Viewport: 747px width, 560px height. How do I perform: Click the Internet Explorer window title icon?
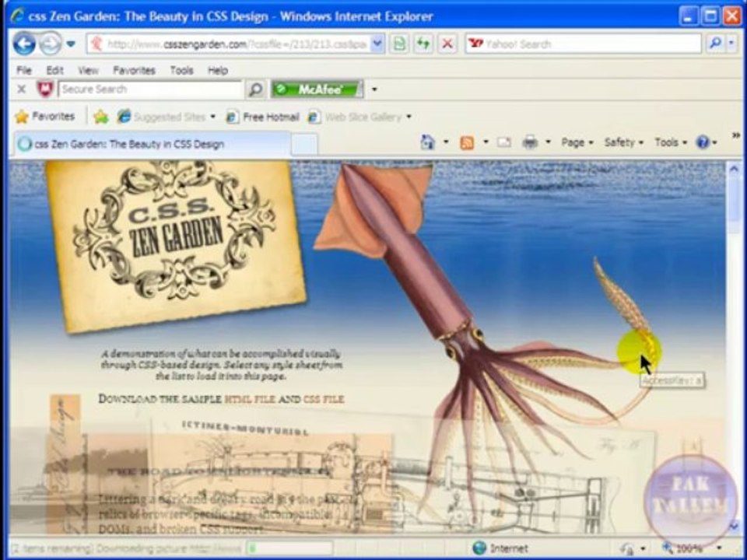tap(17, 16)
